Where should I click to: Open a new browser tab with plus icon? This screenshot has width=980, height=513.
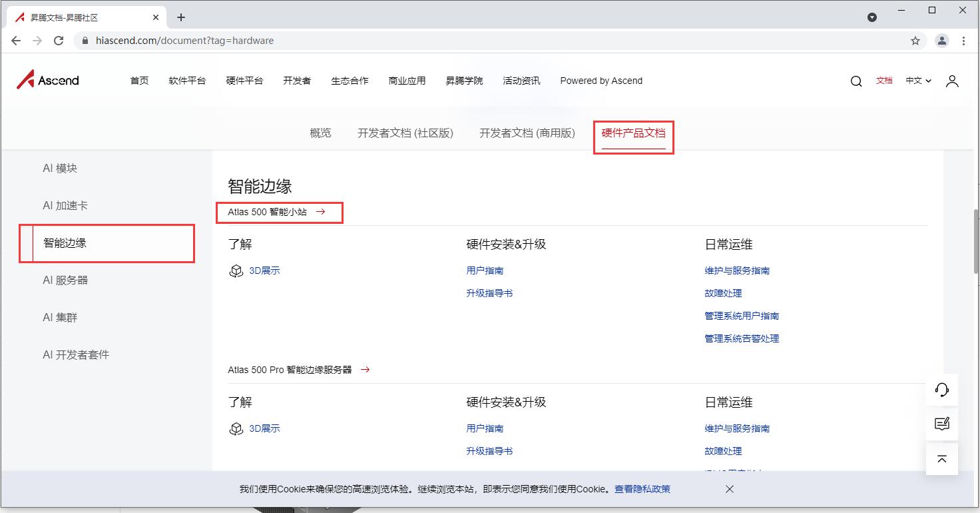tap(181, 17)
